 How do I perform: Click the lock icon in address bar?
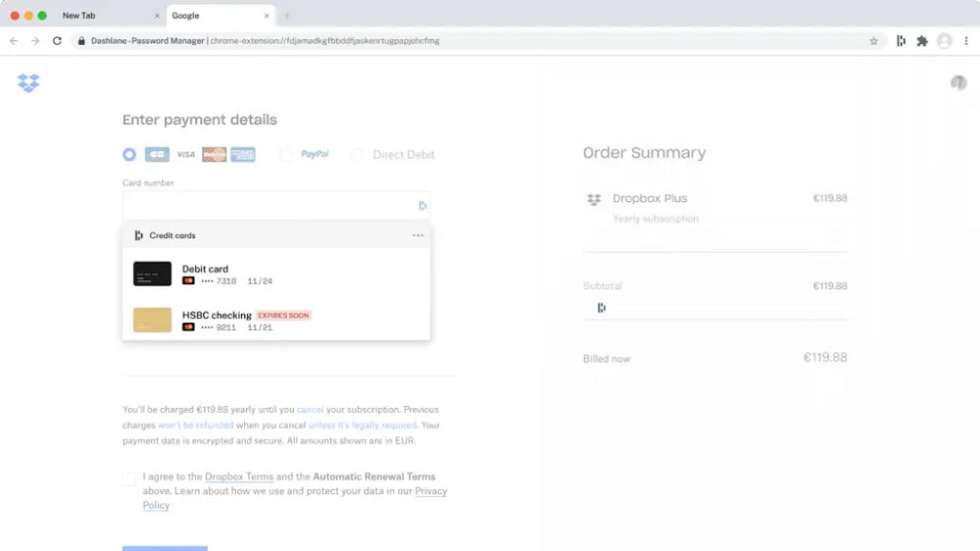coord(81,40)
